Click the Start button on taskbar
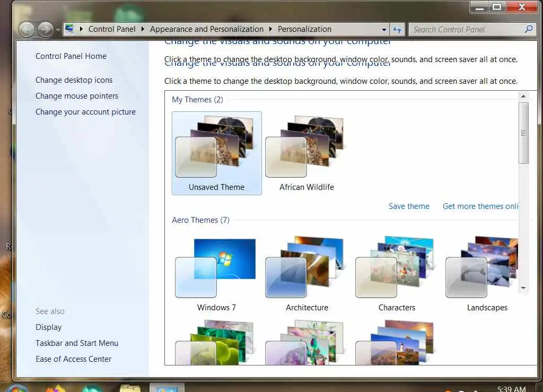This screenshot has width=543, height=392. click(x=16, y=388)
